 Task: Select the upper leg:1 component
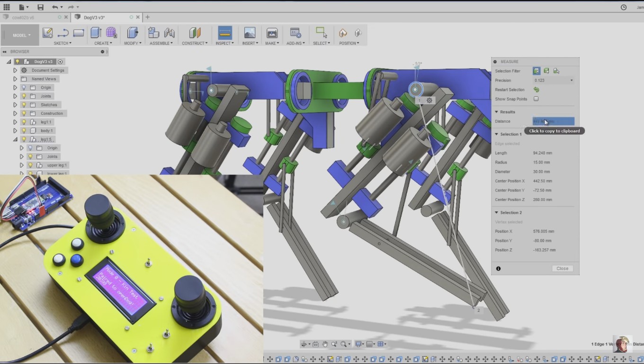(57, 165)
